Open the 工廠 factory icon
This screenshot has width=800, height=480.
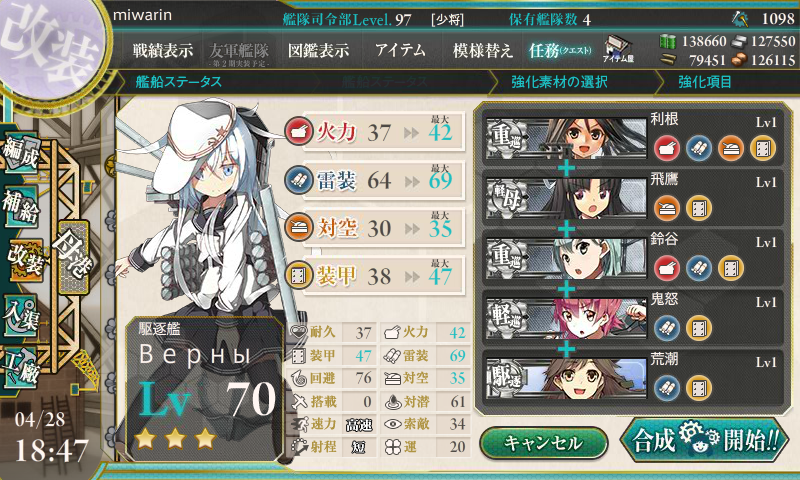point(21,367)
